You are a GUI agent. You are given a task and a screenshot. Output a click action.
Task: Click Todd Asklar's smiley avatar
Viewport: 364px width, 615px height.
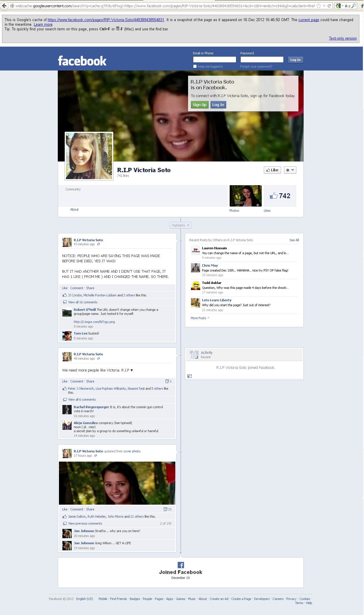click(x=196, y=285)
